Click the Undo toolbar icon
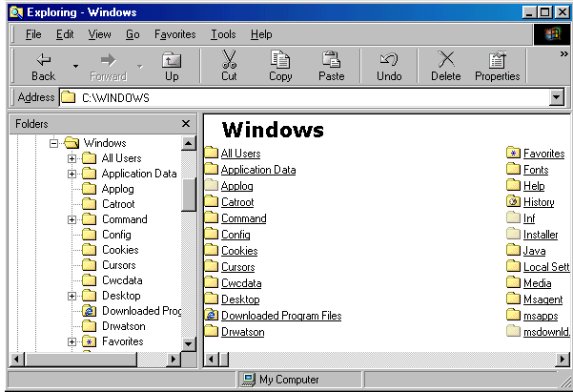 click(x=389, y=59)
